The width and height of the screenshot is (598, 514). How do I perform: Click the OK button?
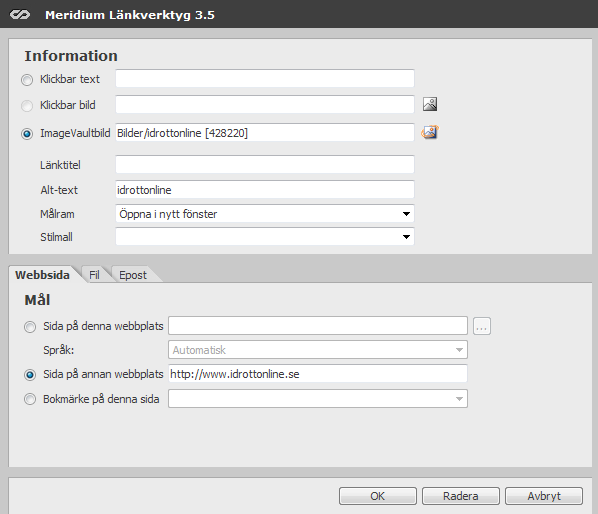point(378,496)
